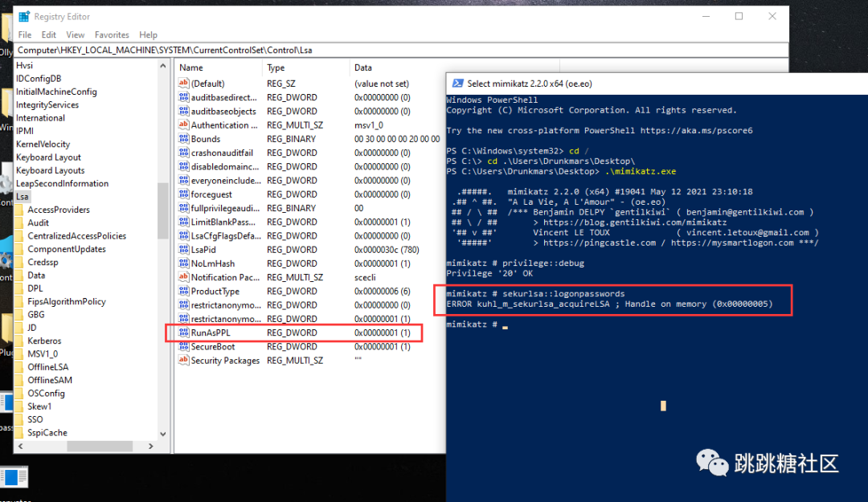Click the Registry Editor title bar icon
The width and height of the screenshot is (868, 502).
coord(24,17)
